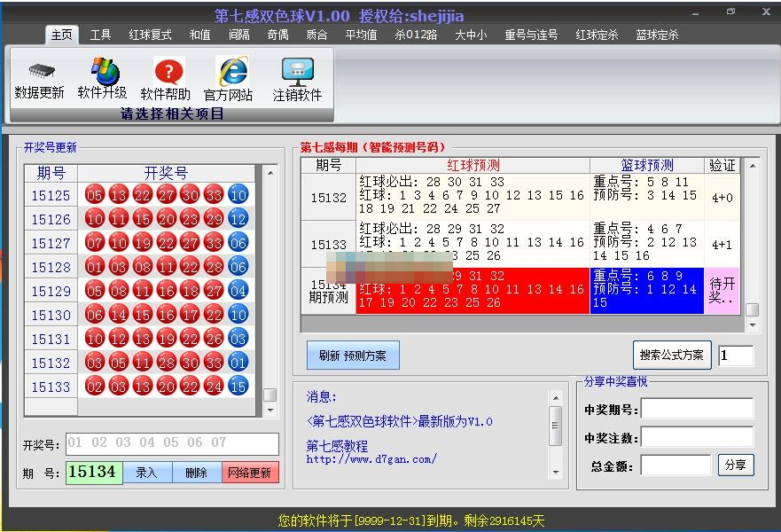Focus the 中奖期号 input field
The image size is (781, 532).
697,409
